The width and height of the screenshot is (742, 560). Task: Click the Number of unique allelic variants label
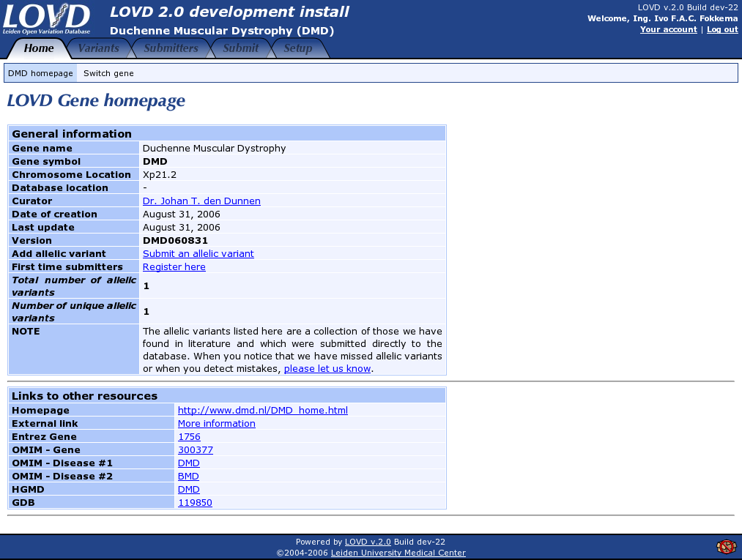[74, 312]
